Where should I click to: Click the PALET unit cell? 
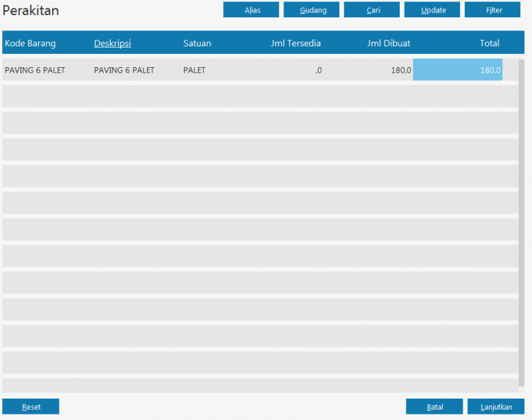tap(195, 70)
